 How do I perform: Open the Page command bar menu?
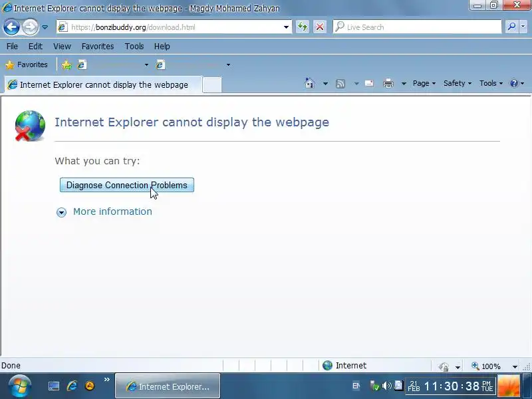(424, 84)
